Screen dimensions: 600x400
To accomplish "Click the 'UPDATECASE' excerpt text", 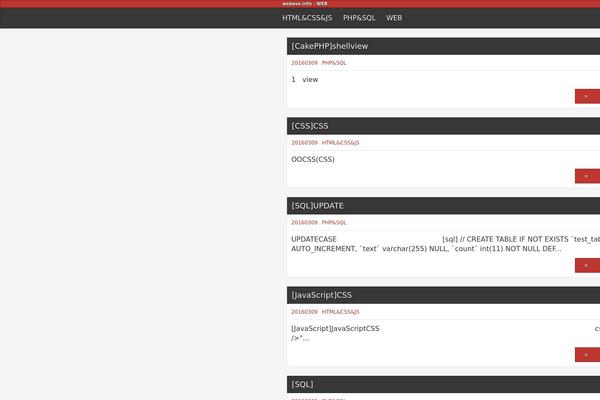I will 314,239.
